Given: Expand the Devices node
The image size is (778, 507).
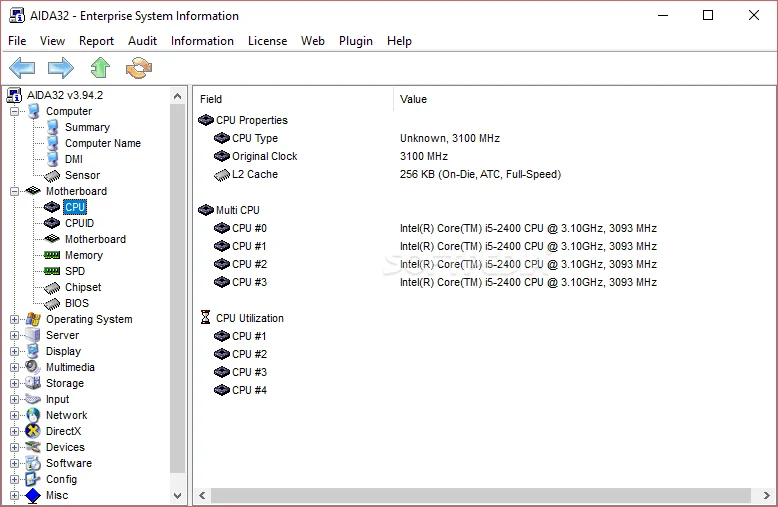Looking at the screenshot, I should (x=14, y=447).
